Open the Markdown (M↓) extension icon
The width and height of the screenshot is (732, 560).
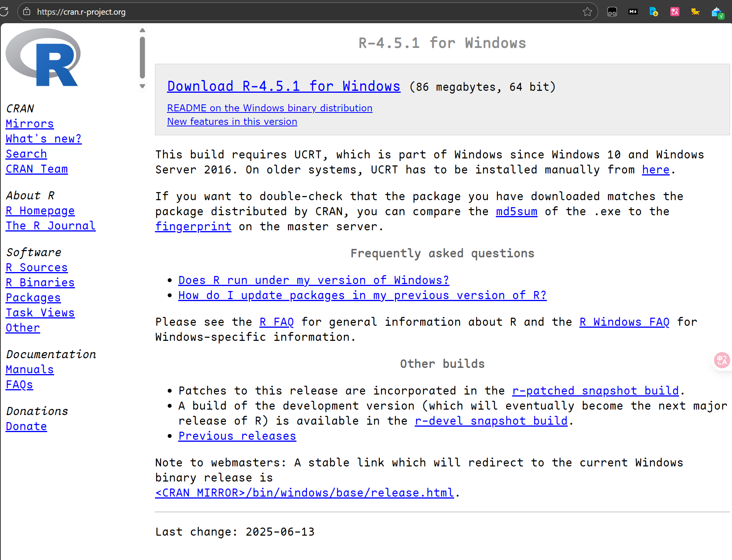click(x=633, y=12)
